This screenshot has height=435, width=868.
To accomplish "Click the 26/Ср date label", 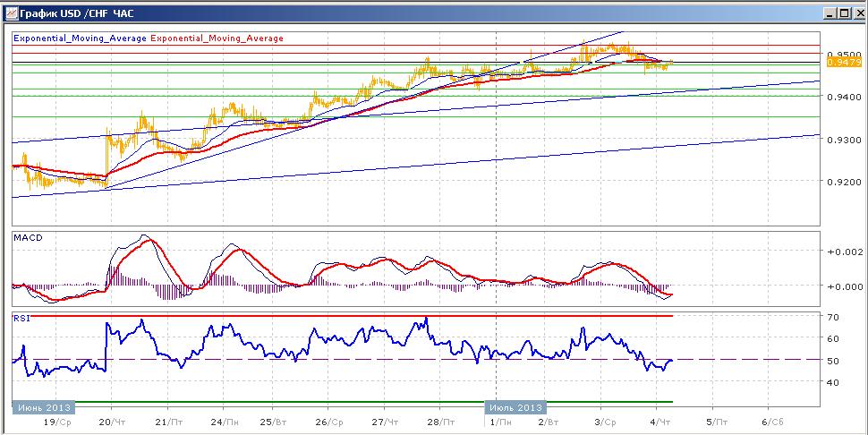I will (x=329, y=422).
